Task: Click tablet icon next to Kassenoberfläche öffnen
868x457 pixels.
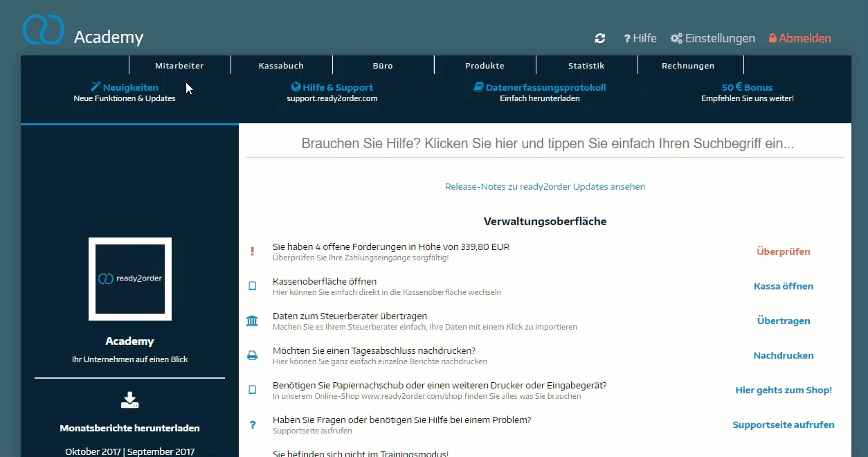Action: pyautogui.click(x=252, y=286)
